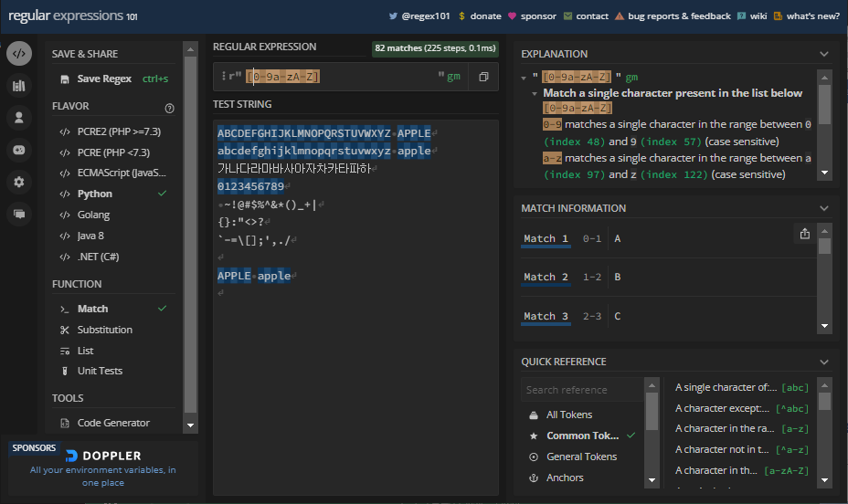This screenshot has height=504, width=848.
Task: Click left sidebar scroll up arrow
Action: click(190, 49)
